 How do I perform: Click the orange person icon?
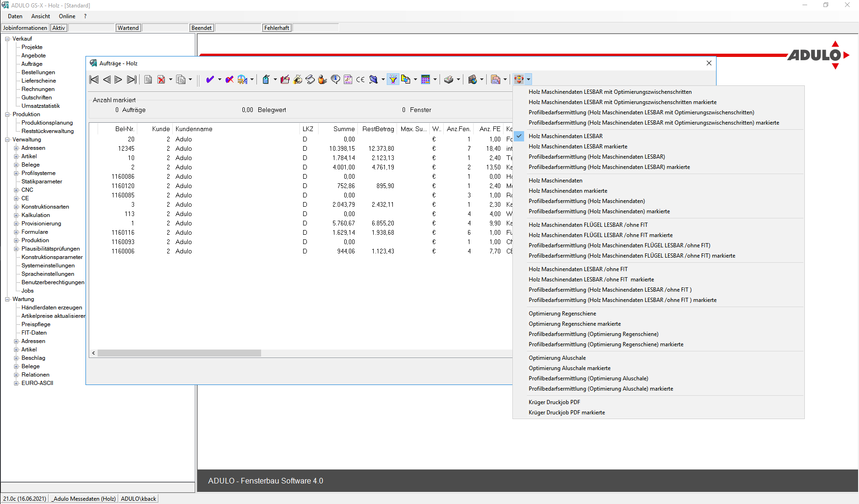pos(322,80)
